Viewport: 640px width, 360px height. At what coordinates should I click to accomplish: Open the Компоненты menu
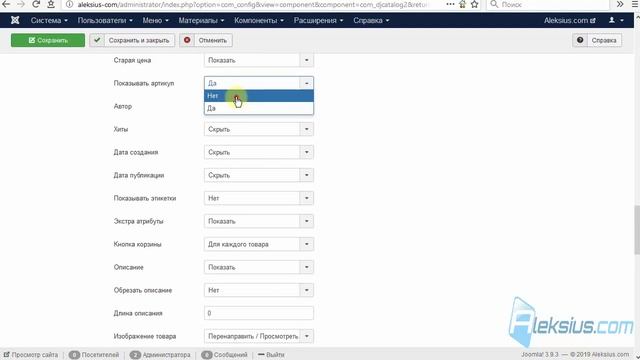[x=259, y=20]
